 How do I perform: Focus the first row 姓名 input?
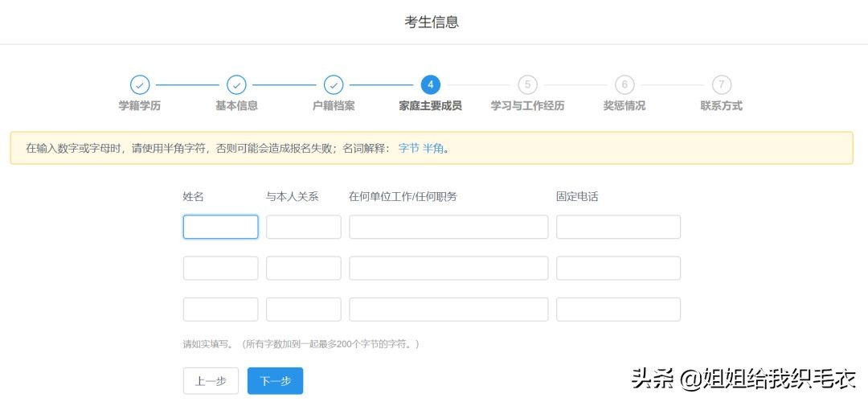[x=221, y=227]
